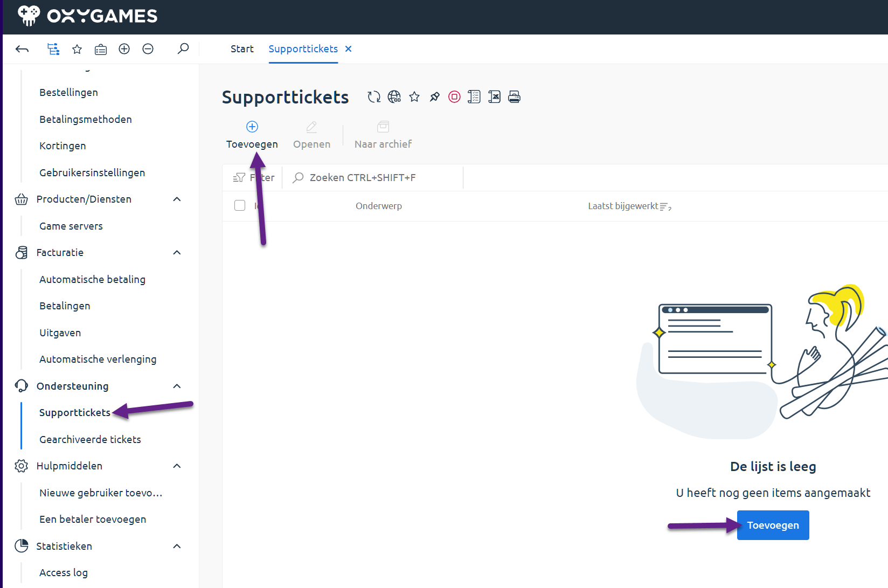Collapse the Facturatie menu group
The height and width of the screenshot is (588, 888).
pyautogui.click(x=177, y=253)
